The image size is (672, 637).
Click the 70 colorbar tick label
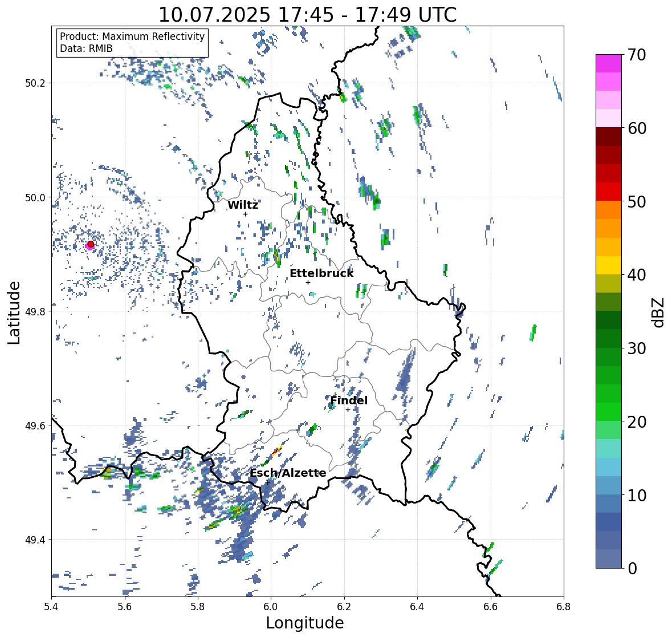coord(637,55)
